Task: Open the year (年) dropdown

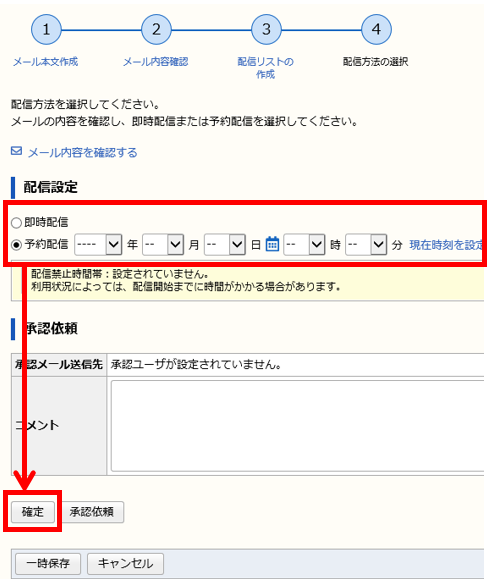Action: 98,244
